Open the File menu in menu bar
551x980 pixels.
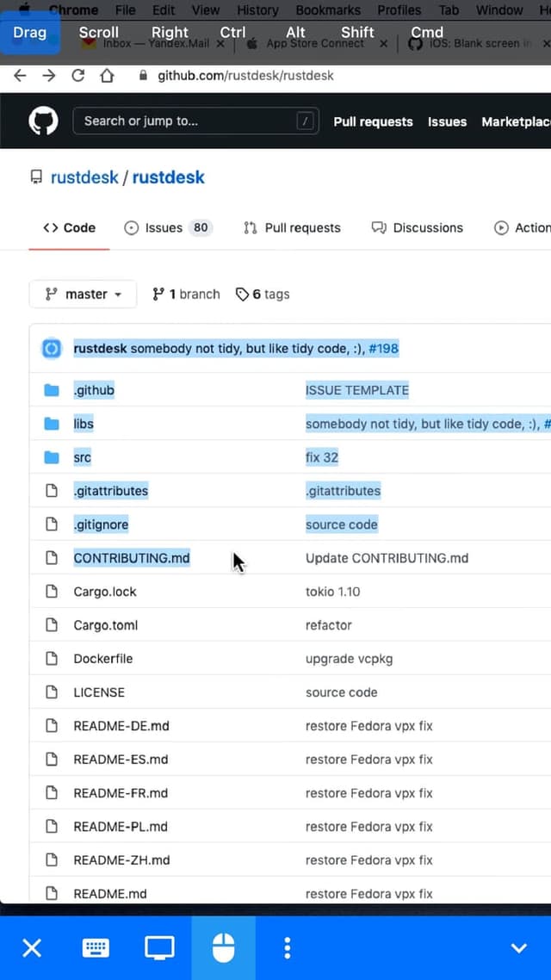coord(126,10)
